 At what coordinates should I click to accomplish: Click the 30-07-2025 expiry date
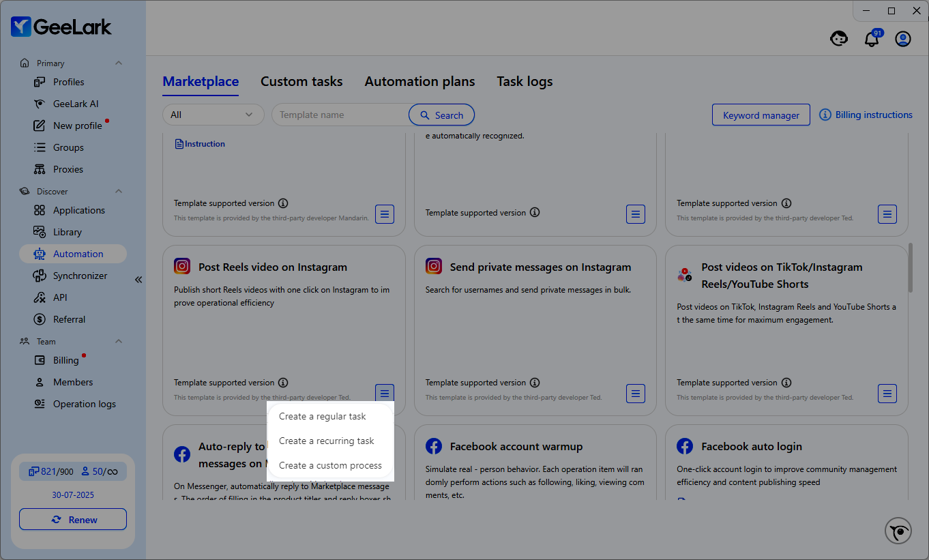click(x=73, y=494)
